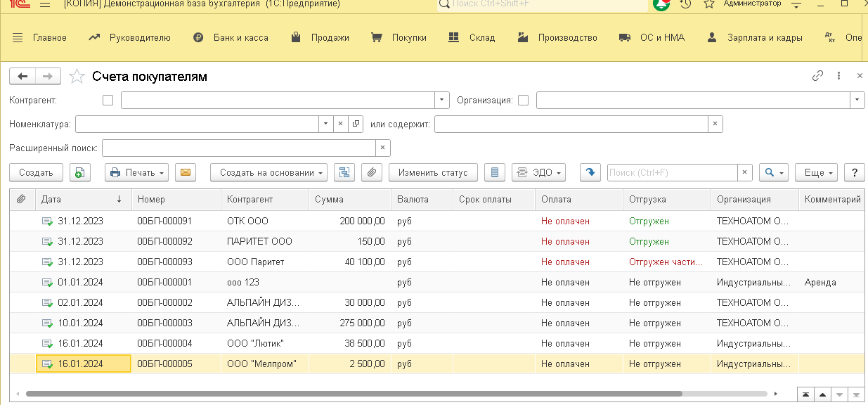Create a new invoice by copying icon
The image size is (868, 405).
(x=80, y=172)
